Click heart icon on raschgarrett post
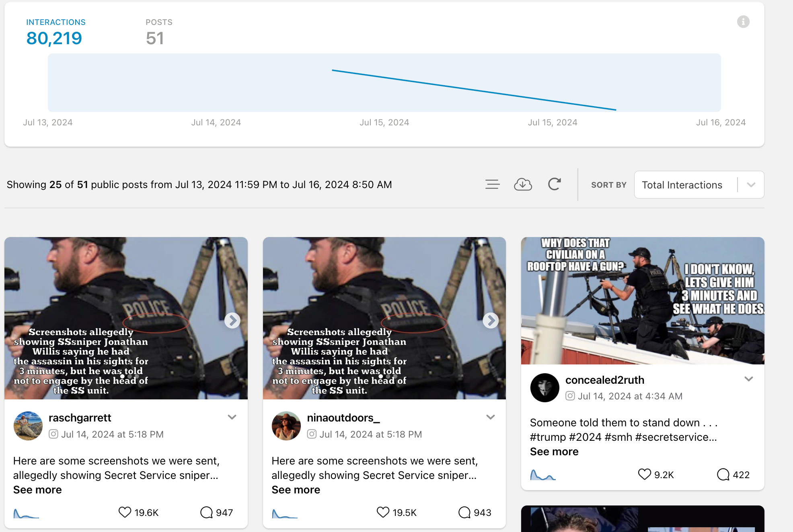793x532 pixels. (x=125, y=512)
